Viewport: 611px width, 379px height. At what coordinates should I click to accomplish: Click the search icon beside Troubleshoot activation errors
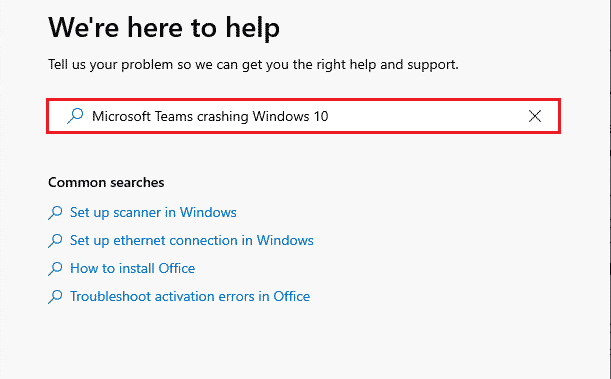click(x=55, y=297)
